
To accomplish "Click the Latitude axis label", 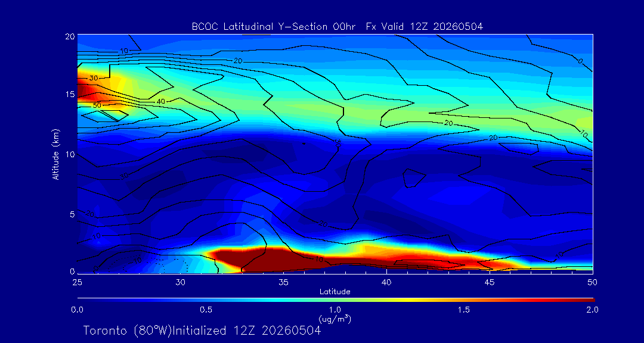I will pyautogui.click(x=335, y=292).
